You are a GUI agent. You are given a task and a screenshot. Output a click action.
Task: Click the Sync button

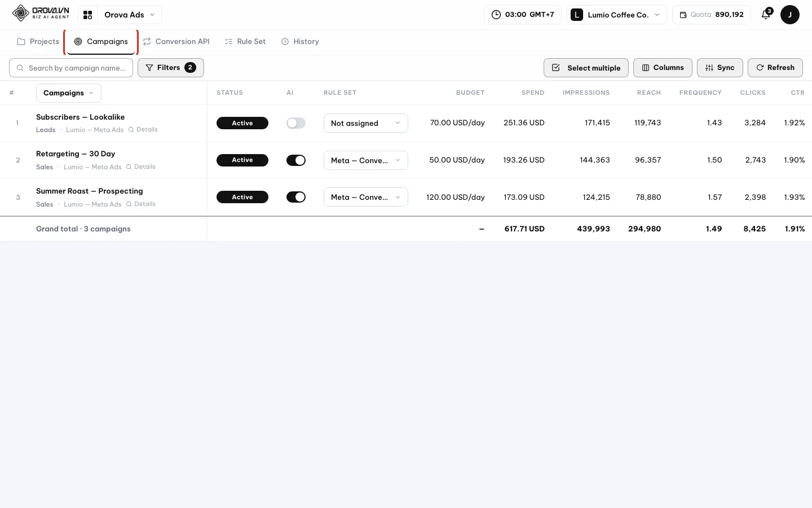(720, 68)
